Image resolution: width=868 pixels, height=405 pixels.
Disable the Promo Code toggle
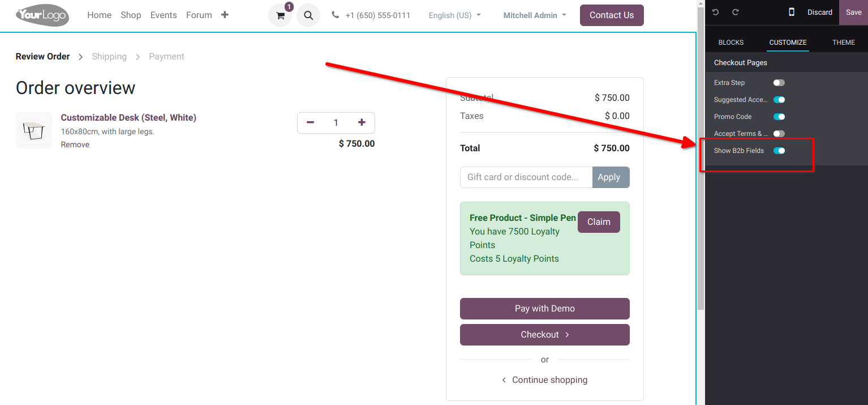click(779, 117)
